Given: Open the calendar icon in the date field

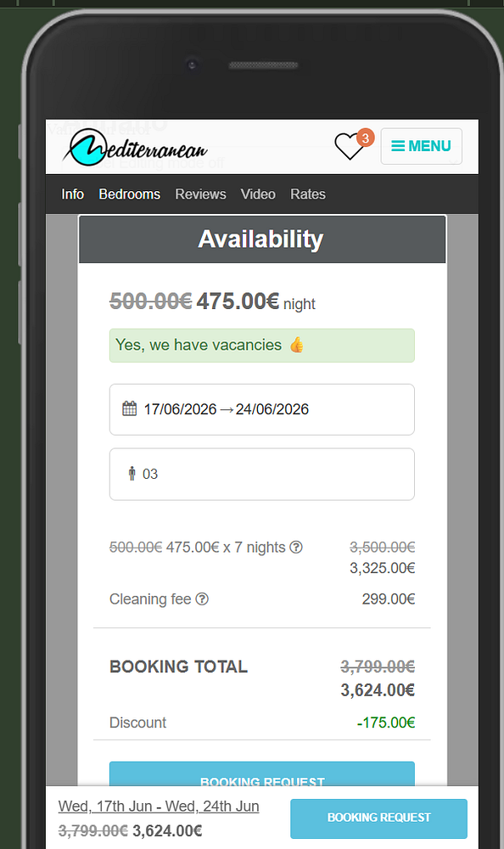Looking at the screenshot, I should (x=129, y=408).
